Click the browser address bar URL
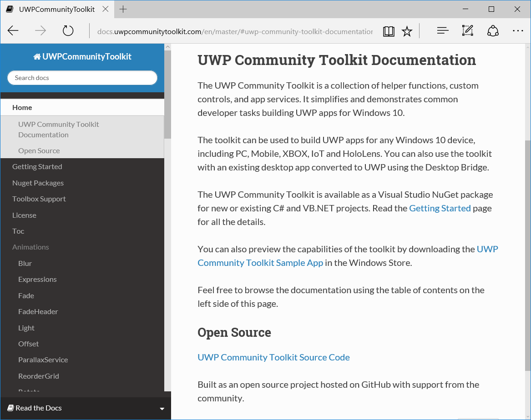Viewport: 531px width, 420px height. 234,31
